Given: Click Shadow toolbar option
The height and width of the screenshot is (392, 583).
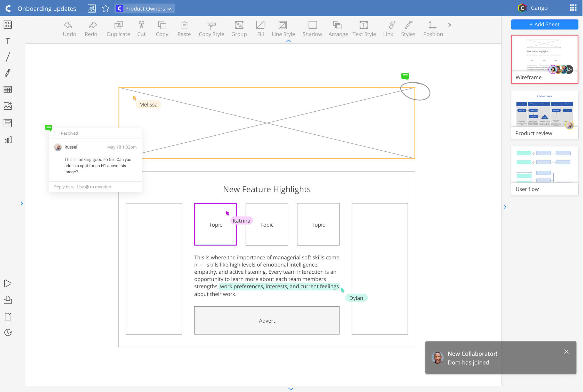Looking at the screenshot, I should [x=312, y=28].
